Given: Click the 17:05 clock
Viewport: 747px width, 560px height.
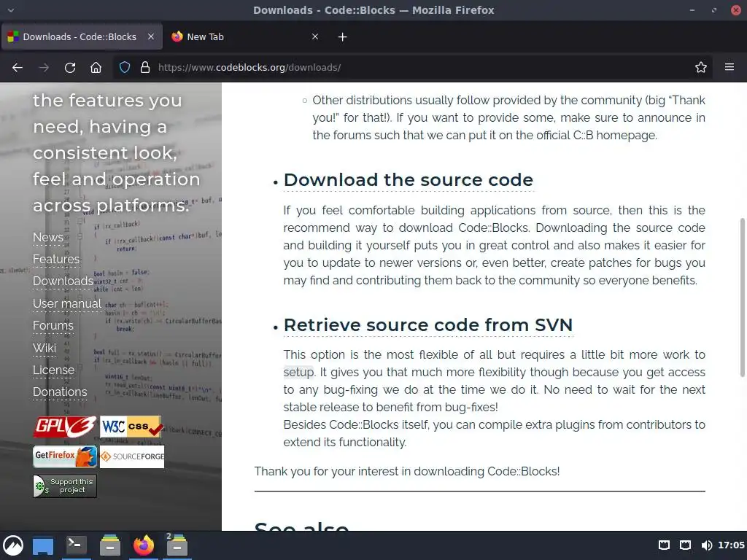Looking at the screenshot, I should tap(731, 545).
